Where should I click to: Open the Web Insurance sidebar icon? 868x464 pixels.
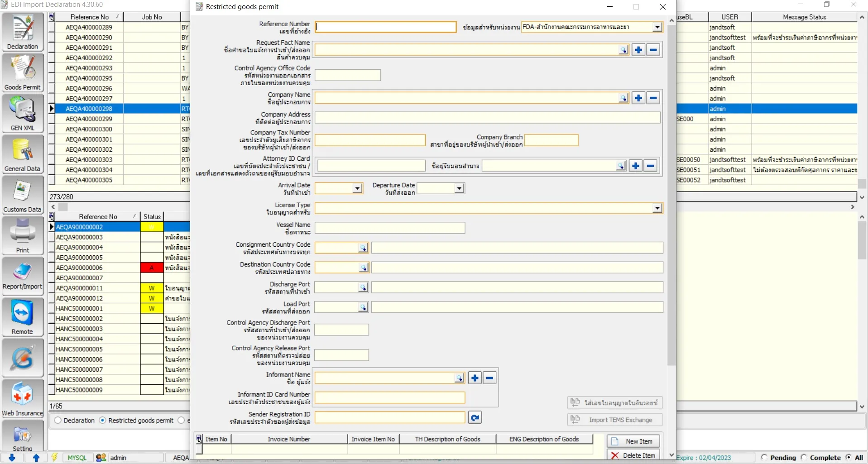[x=23, y=398]
